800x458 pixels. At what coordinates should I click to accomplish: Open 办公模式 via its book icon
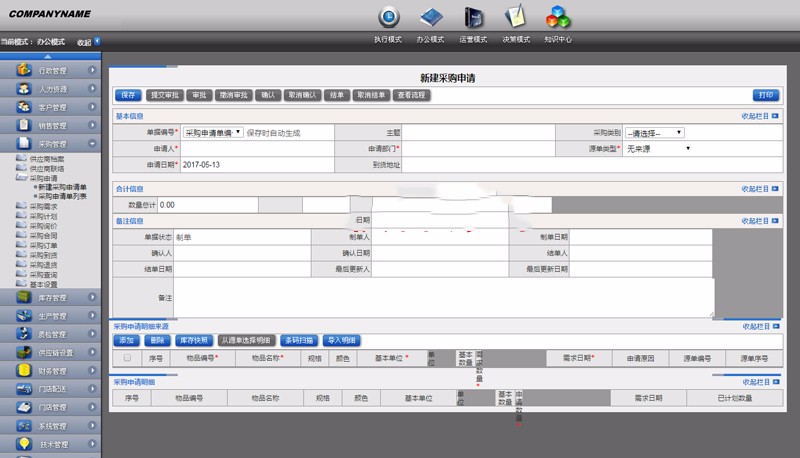[x=431, y=17]
